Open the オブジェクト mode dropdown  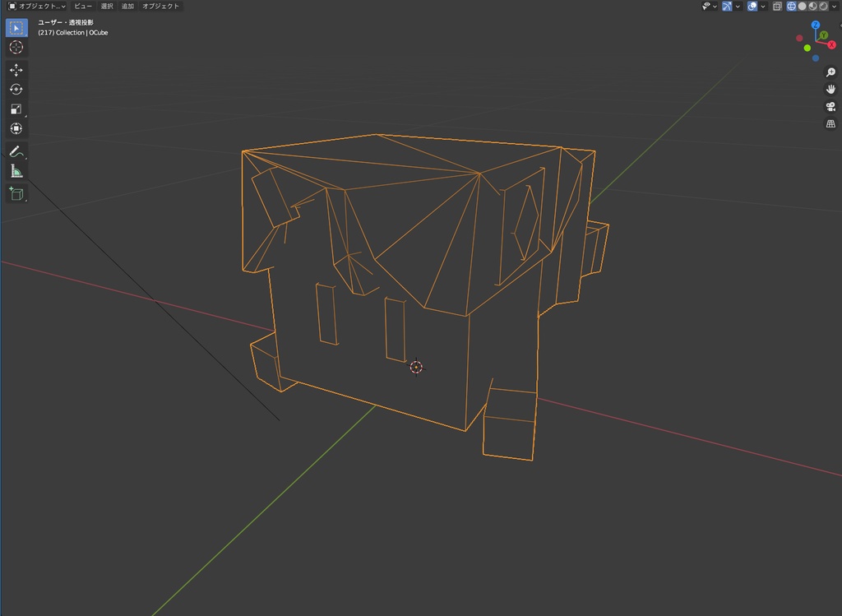(x=36, y=7)
